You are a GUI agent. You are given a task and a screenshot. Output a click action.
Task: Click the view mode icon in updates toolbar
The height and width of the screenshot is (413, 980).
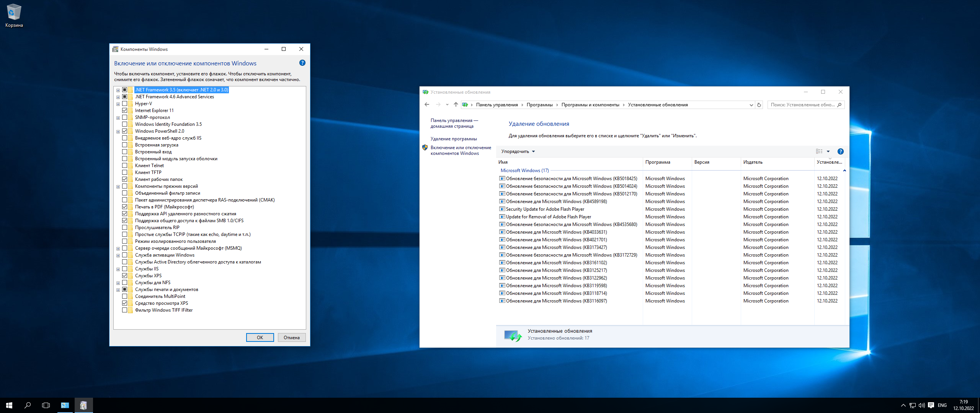pyautogui.click(x=819, y=151)
